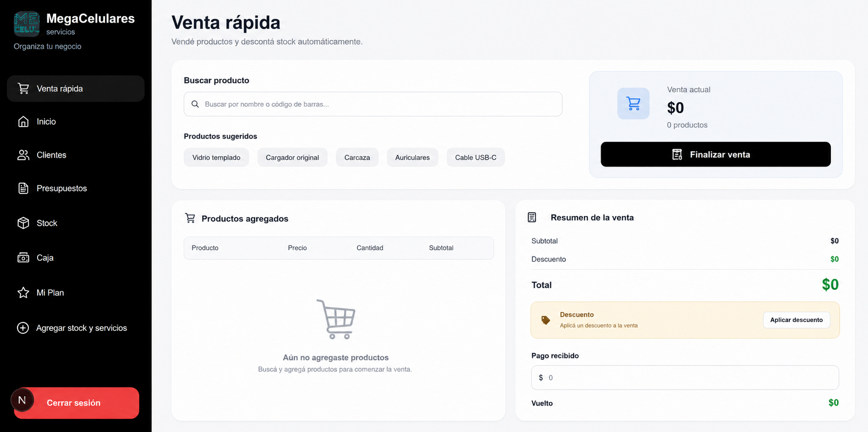868x432 pixels.
Task: Click the Cantidad column header
Action: pyautogui.click(x=370, y=248)
